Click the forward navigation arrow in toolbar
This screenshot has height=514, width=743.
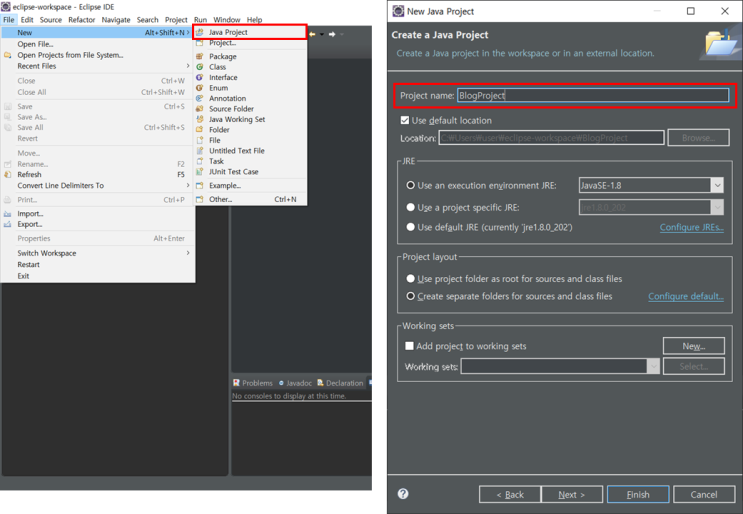[332, 34]
